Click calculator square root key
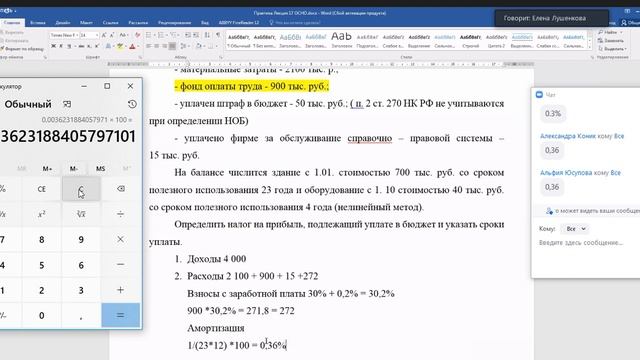 click(81, 214)
